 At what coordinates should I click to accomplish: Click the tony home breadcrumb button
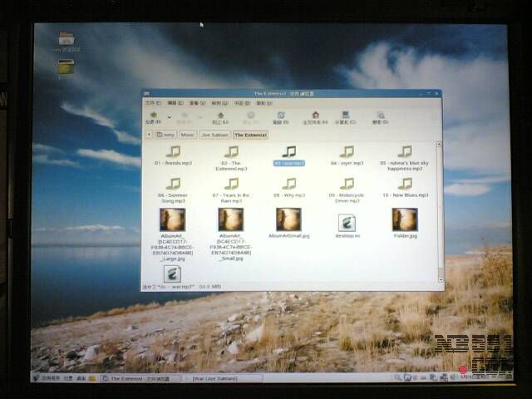[x=166, y=134]
